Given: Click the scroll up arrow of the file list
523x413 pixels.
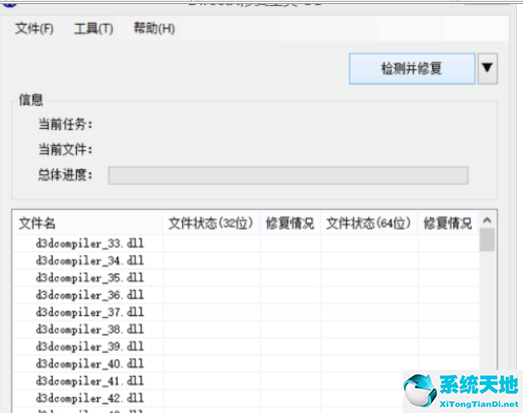Looking at the screenshot, I should (487, 220).
